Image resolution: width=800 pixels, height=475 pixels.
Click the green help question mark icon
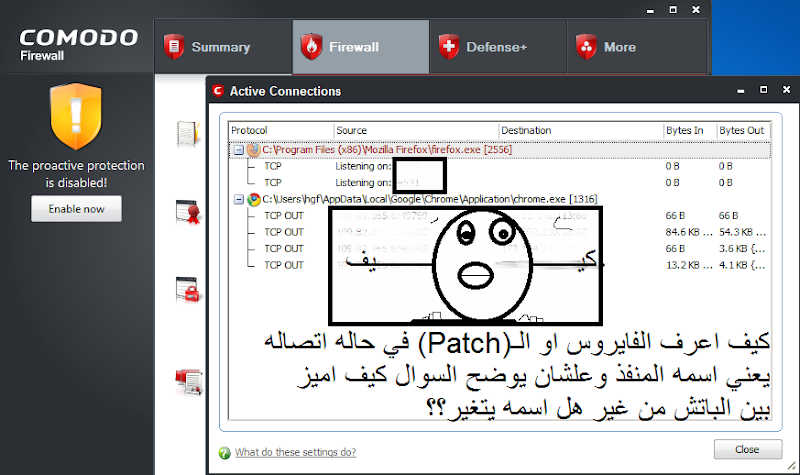224,453
